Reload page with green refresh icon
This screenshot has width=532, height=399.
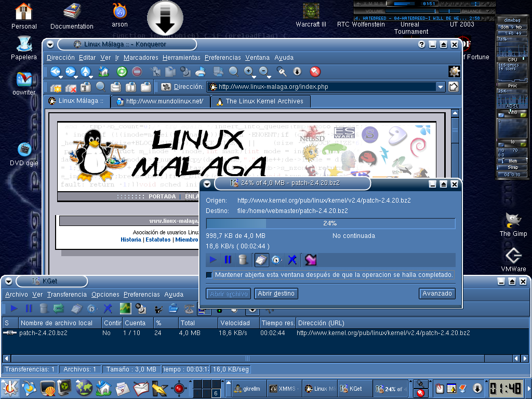point(122,72)
